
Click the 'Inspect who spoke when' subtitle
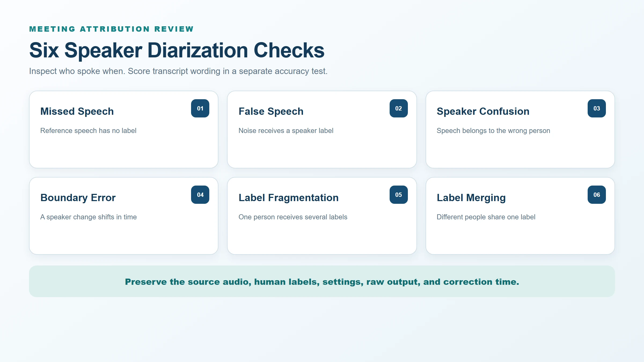(178, 71)
